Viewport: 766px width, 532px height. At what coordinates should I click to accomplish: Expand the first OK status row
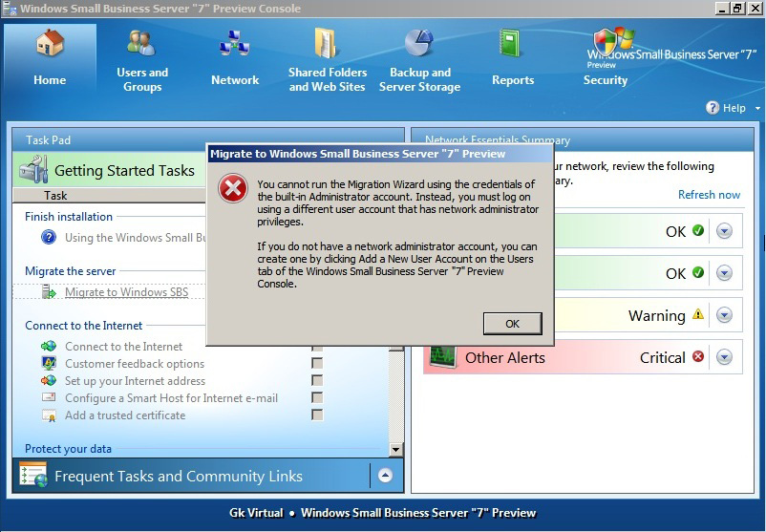[724, 230]
